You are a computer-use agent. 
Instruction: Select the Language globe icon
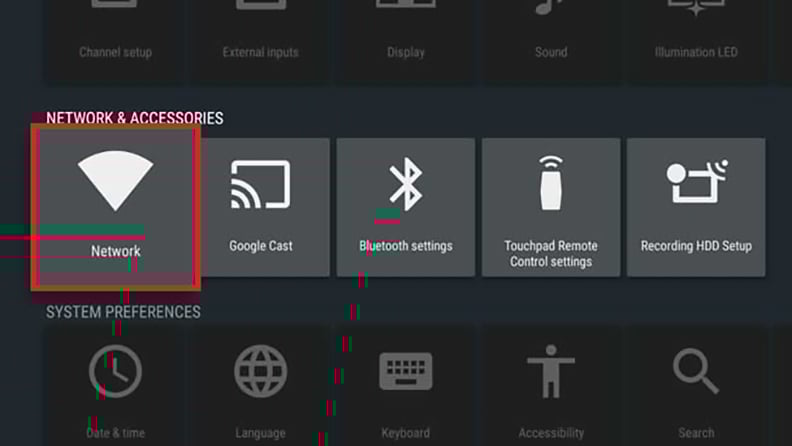261,371
